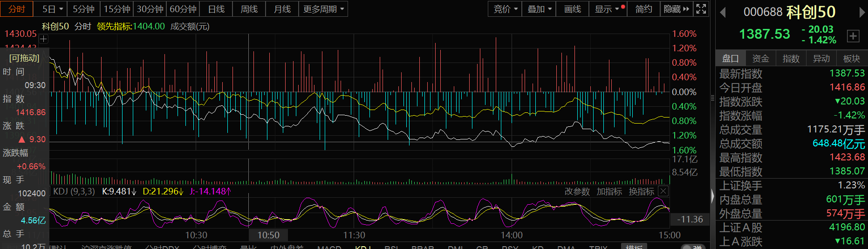Viewport: 868px width, 249px height.
Task: Switch to the 资金 tab
Action: pos(760,58)
